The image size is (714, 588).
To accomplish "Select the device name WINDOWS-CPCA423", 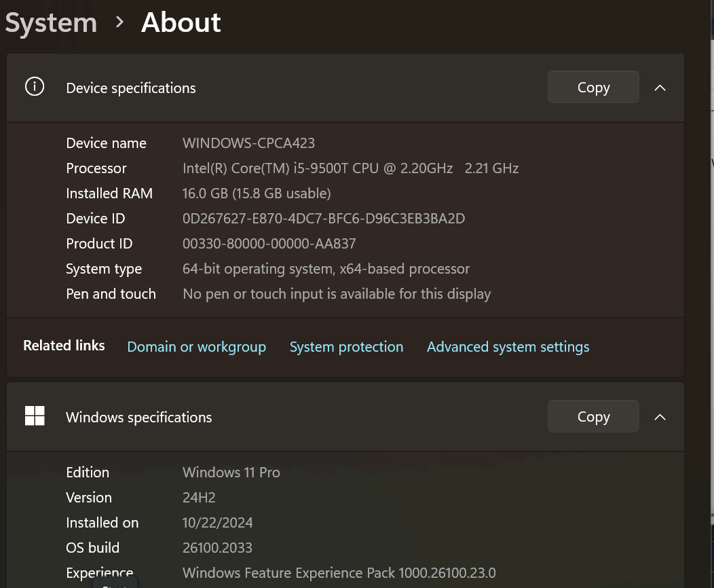I will (248, 143).
